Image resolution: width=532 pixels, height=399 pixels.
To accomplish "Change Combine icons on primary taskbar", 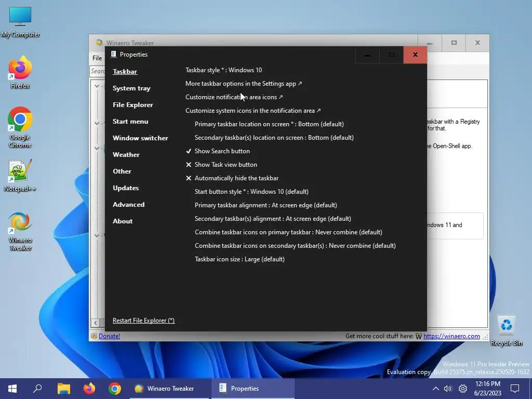I will tap(288, 232).
